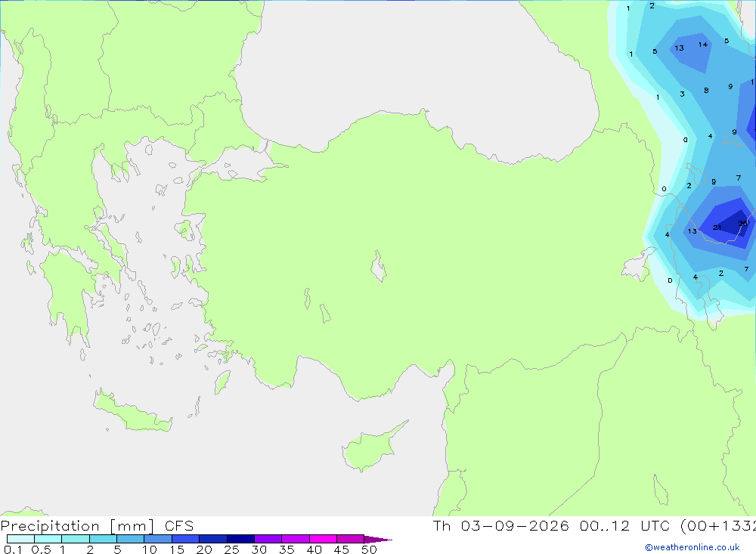The height and width of the screenshot is (554, 756).
Task: Click the '45' legend label
Action: click(x=342, y=549)
